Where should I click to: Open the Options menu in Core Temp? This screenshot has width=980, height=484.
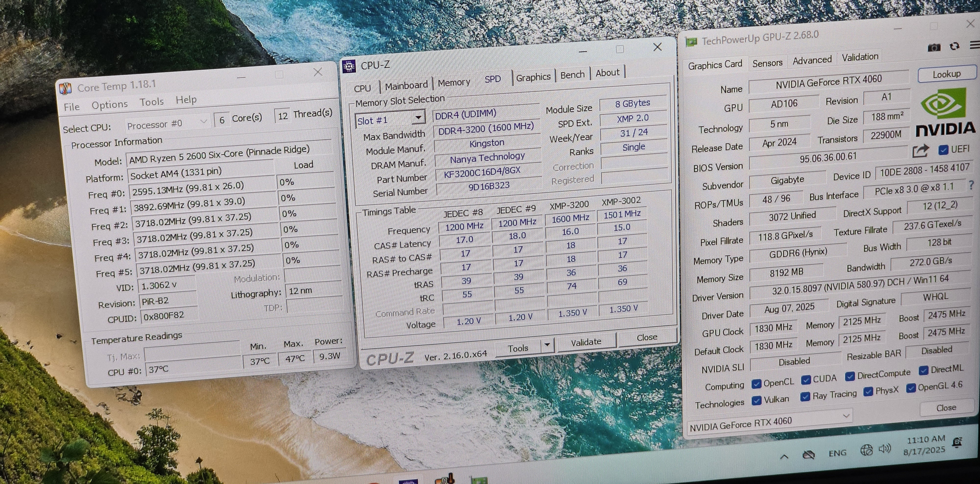click(x=110, y=105)
